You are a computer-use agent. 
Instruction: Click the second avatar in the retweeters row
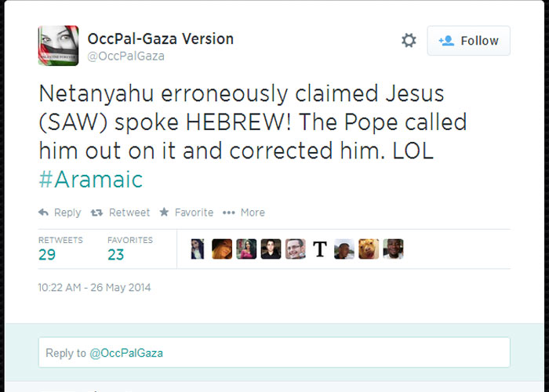coord(222,249)
